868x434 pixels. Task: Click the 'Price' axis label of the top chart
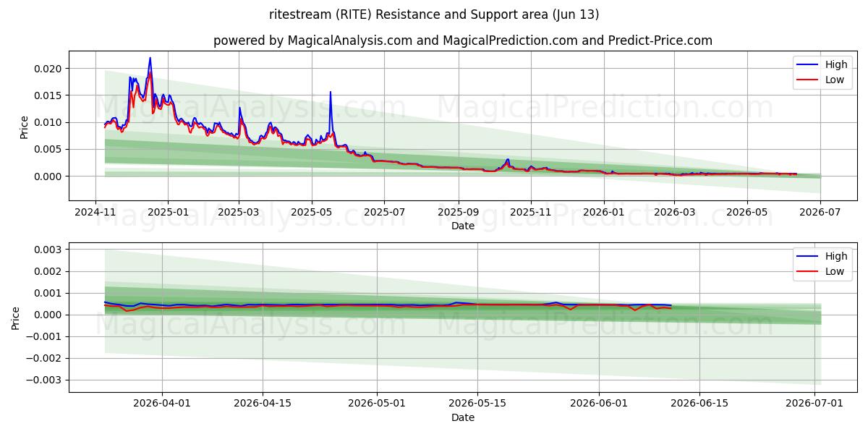[x=24, y=127]
